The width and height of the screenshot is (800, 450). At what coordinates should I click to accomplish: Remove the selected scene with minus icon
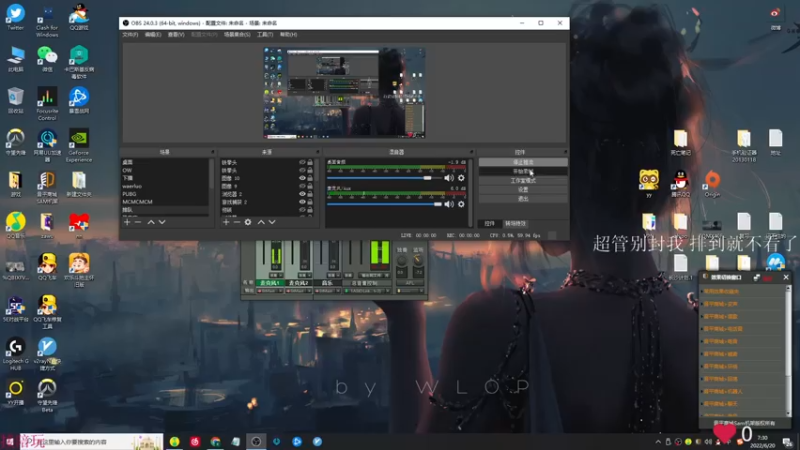coord(138,222)
